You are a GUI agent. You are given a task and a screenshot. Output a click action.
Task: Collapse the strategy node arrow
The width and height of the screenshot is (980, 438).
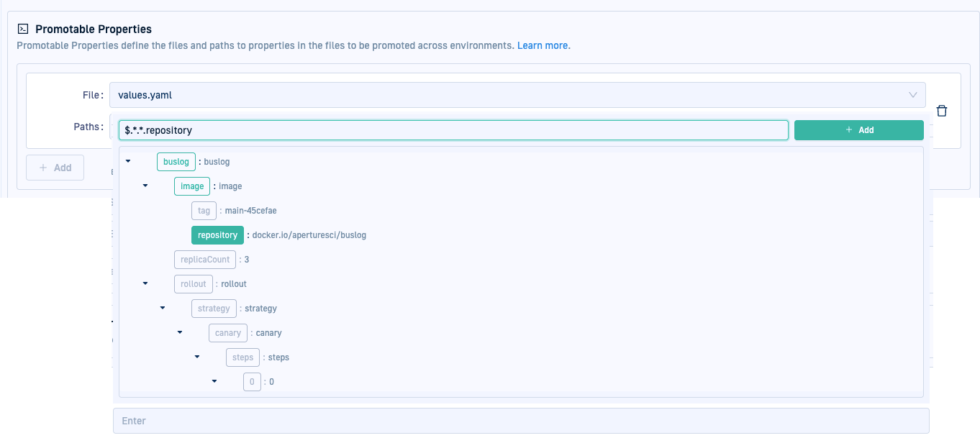point(163,309)
